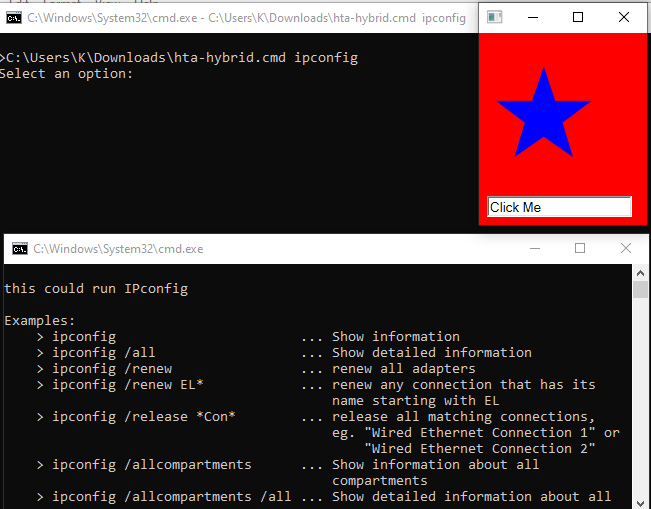Click "renew all adapters" description text
The width and height of the screenshot is (651, 509).
pos(404,369)
